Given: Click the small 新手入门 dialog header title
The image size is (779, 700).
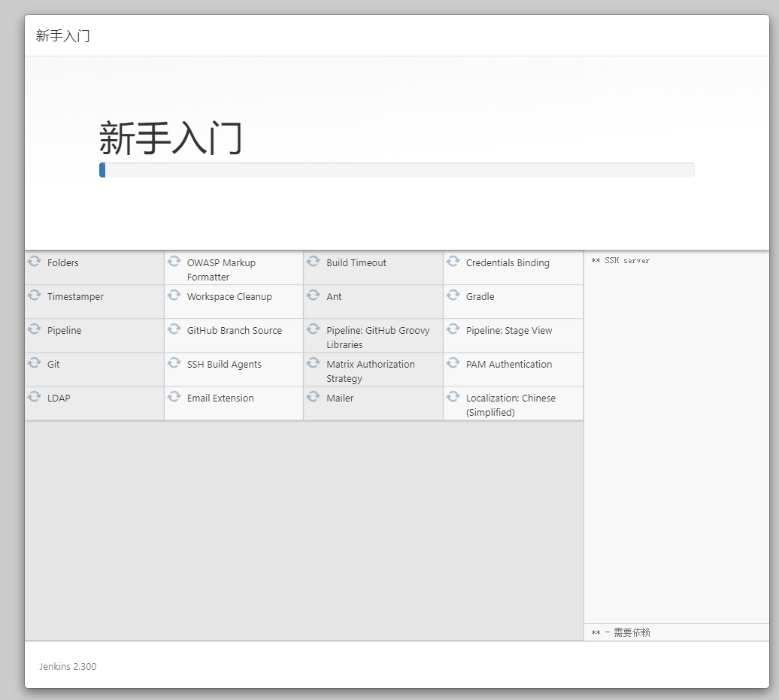Looking at the screenshot, I should point(62,36).
